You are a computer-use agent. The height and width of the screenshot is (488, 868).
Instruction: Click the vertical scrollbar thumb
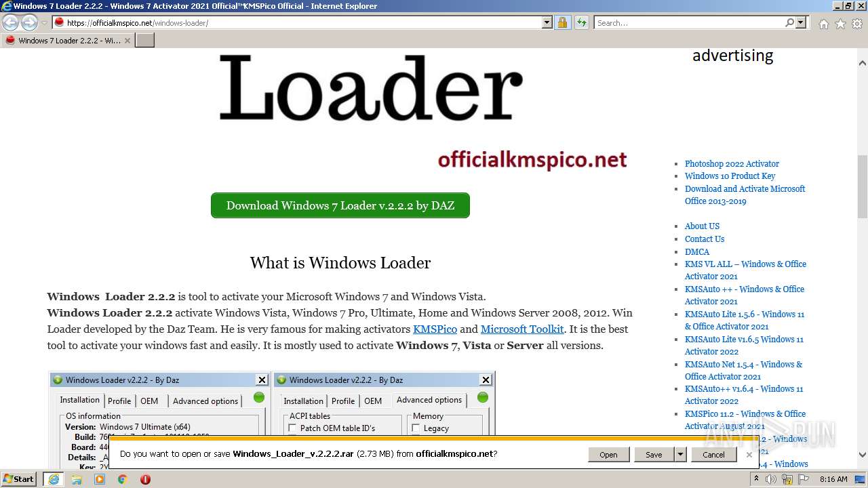863,187
